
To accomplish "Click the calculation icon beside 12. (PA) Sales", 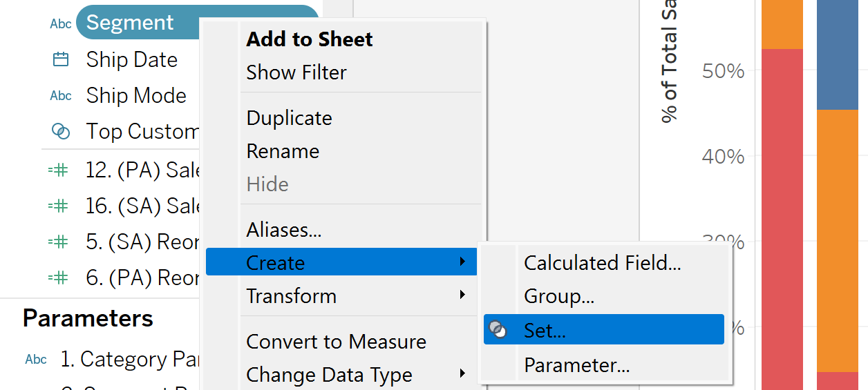I will pos(58,170).
